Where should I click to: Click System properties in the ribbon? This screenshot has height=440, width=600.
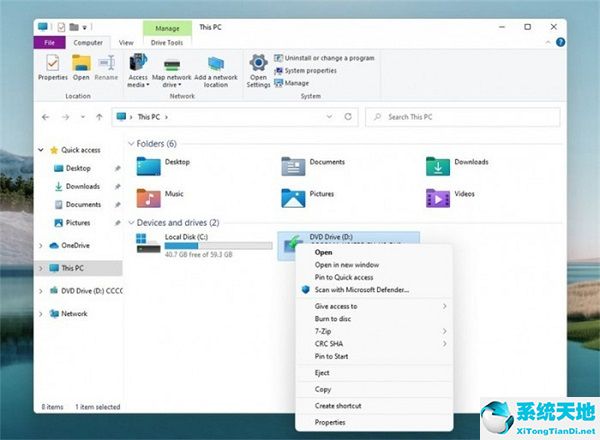point(305,71)
